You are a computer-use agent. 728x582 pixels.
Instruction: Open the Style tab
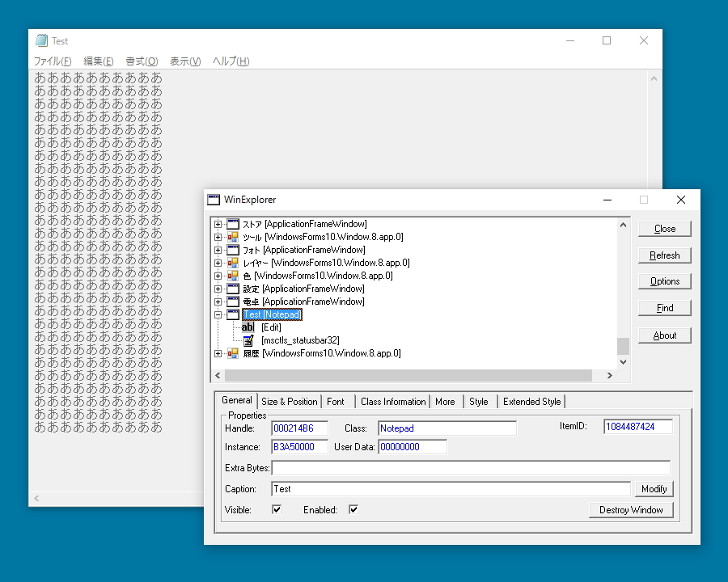click(x=479, y=402)
